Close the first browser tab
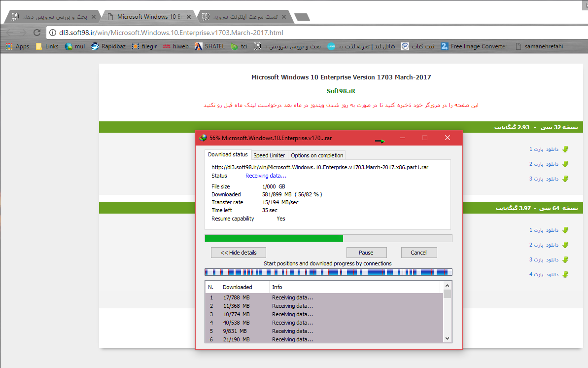Image resolution: width=588 pixels, height=368 pixels. click(94, 17)
